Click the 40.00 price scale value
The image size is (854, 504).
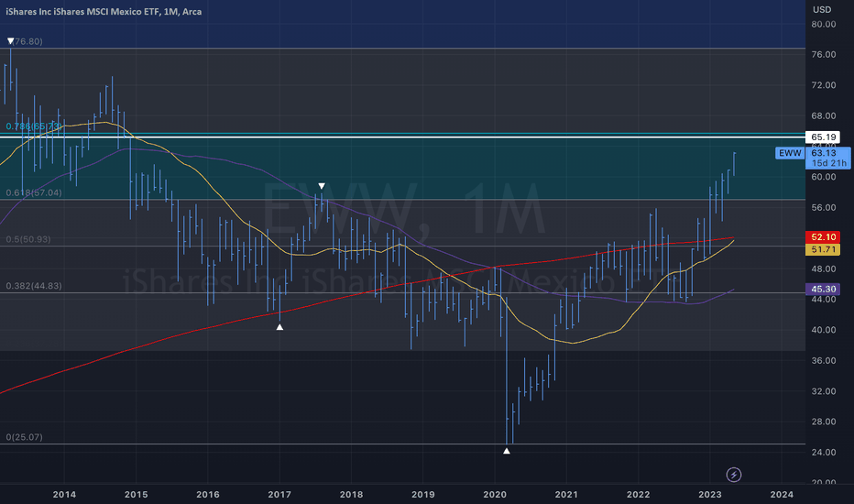coord(823,330)
